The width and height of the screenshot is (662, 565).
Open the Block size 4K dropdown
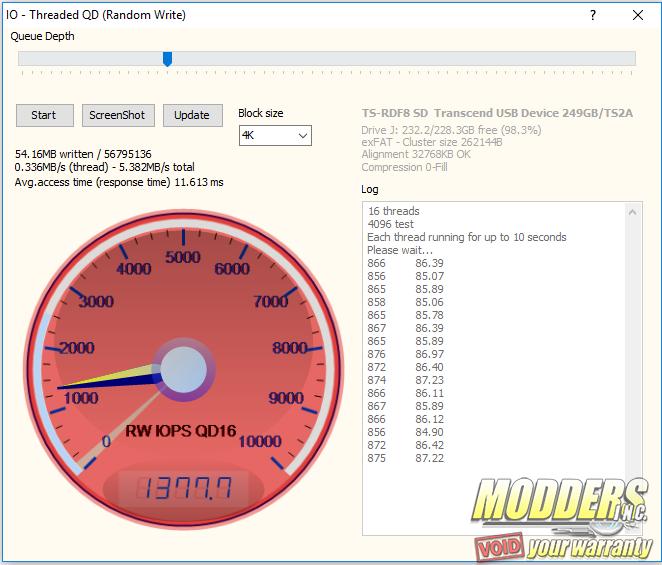[275, 136]
